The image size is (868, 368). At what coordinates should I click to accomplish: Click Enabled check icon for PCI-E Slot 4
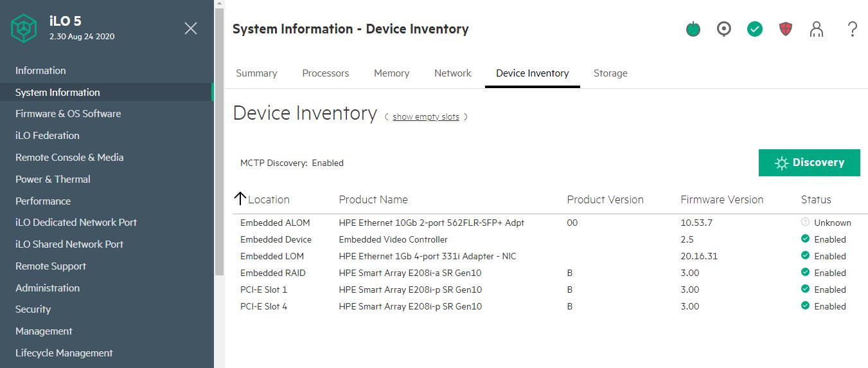pos(805,306)
